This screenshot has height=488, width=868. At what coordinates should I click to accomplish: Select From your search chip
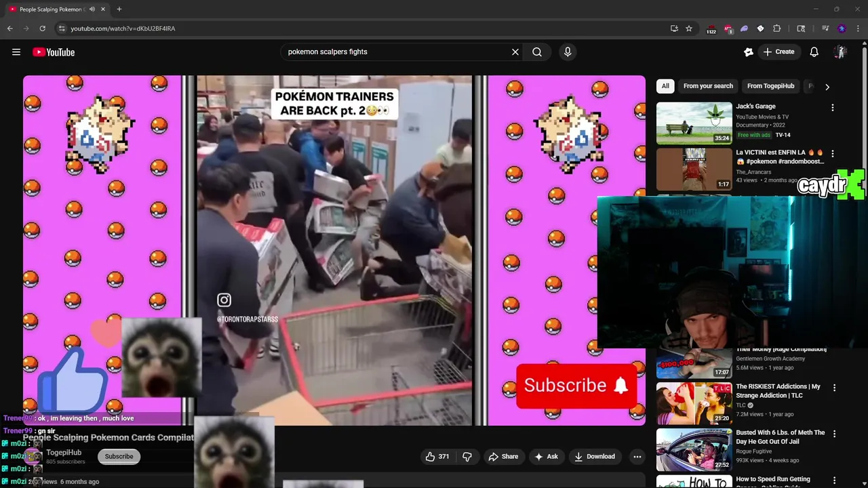tap(708, 86)
